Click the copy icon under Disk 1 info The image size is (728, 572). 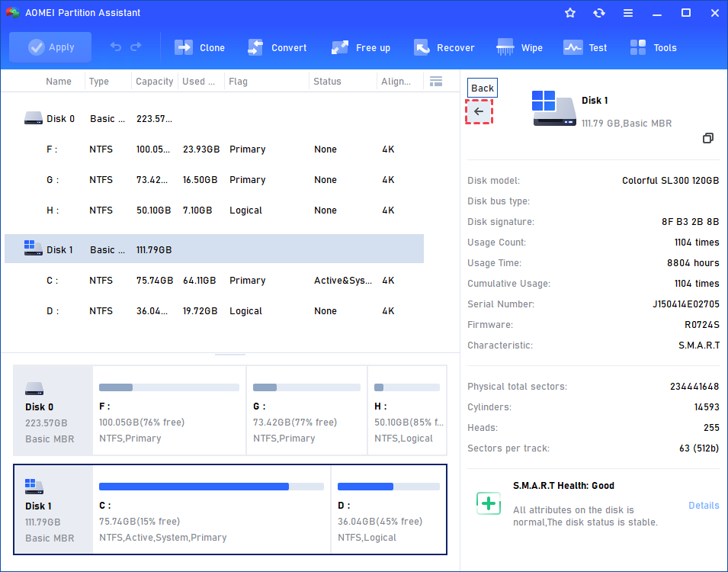(x=707, y=138)
